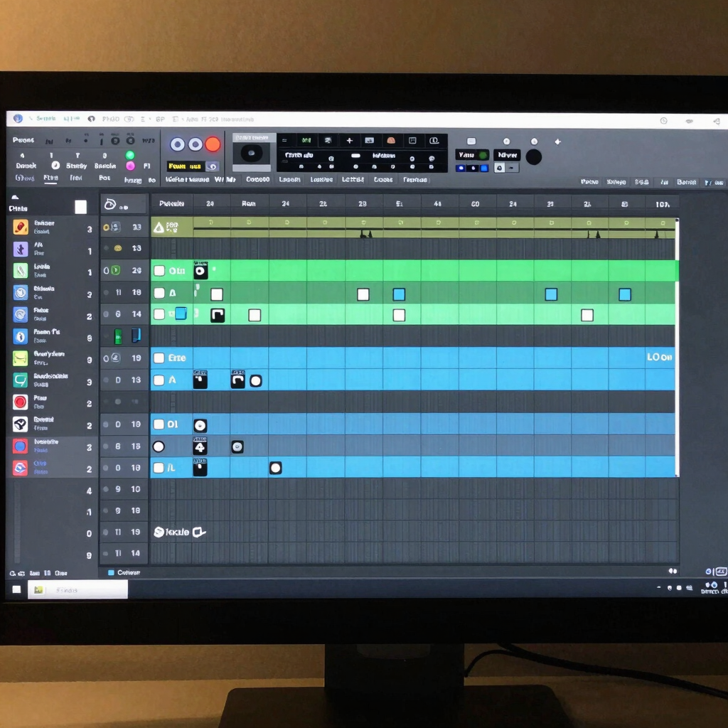Click the 'LO on' label at the blue track's end

tap(660, 357)
